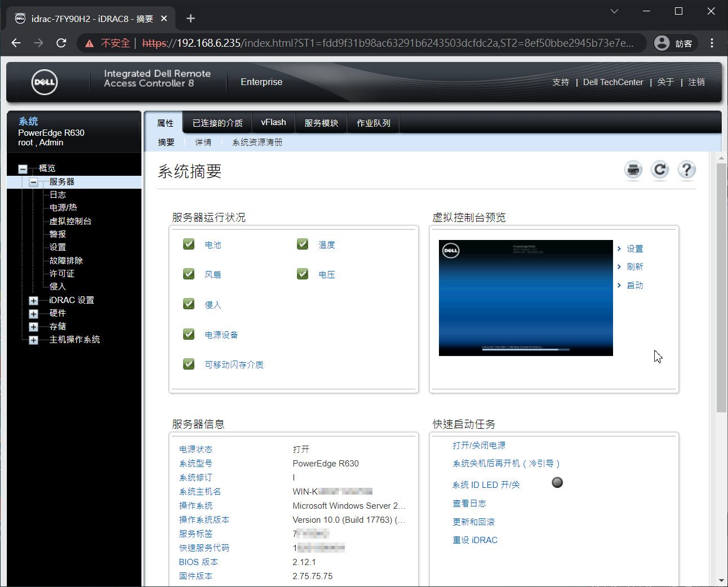
Task: Click the power supply status check icon
Action: tap(189, 334)
